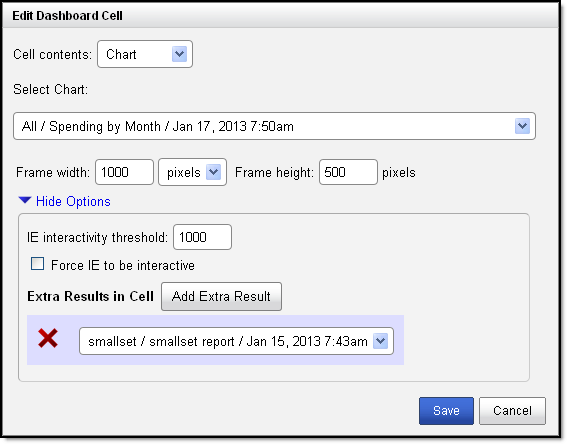Save the dashboard cell settings
567x444 pixels.
click(446, 411)
